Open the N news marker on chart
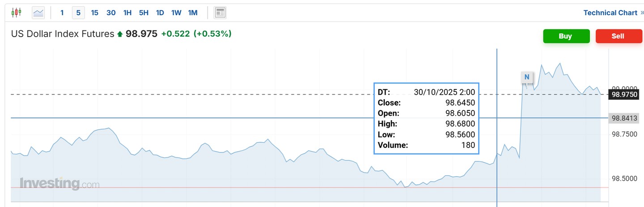 (x=527, y=77)
